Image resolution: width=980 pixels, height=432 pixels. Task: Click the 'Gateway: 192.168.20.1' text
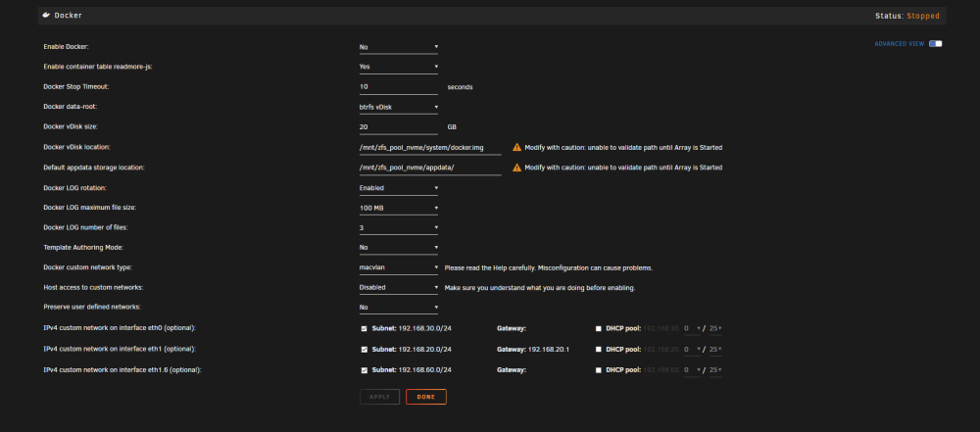[x=533, y=350]
